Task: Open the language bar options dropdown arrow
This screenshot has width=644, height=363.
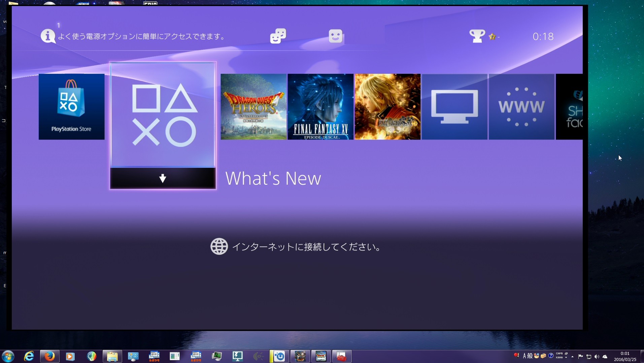Action: (566, 358)
